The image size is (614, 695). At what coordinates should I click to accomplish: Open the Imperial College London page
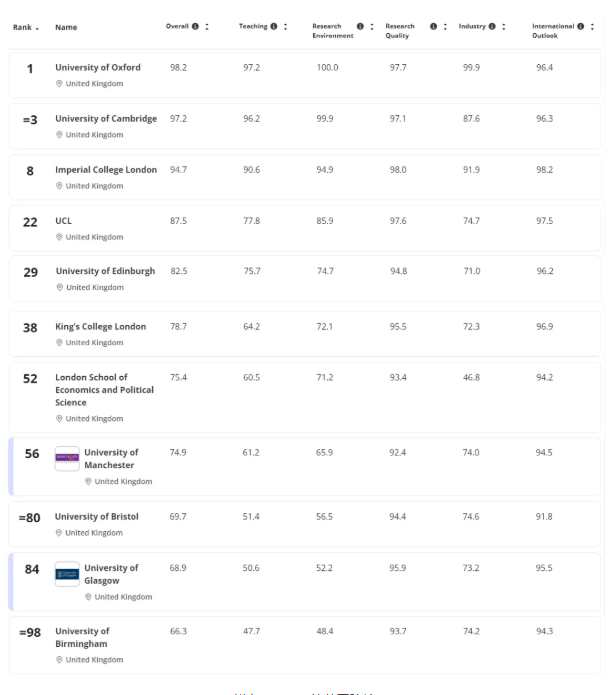click(x=106, y=170)
